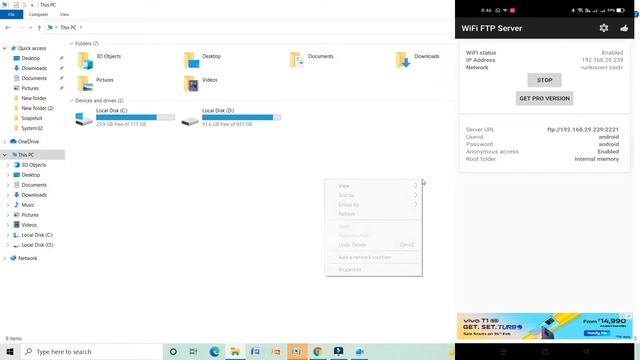
Task: Select Snapshot folder in Quick access
Action: [31, 118]
